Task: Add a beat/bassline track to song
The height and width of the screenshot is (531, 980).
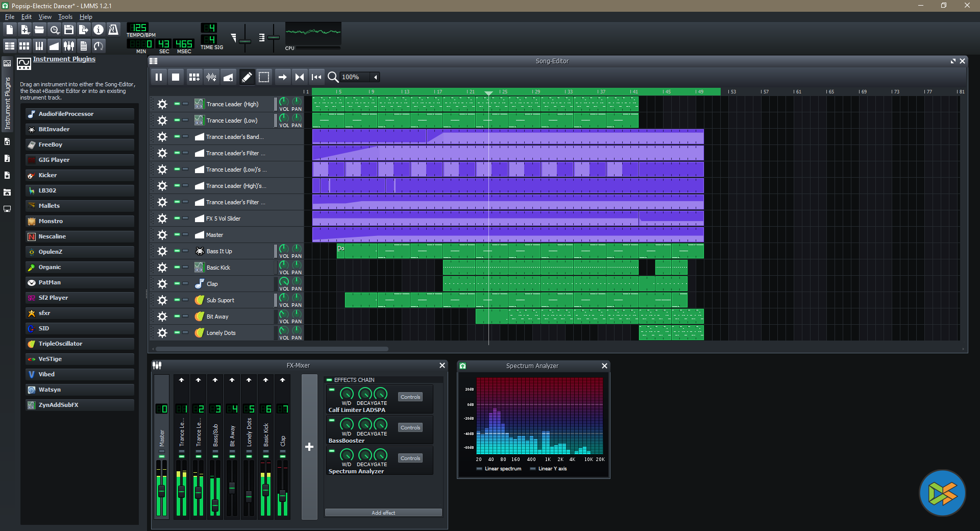Action: (194, 77)
